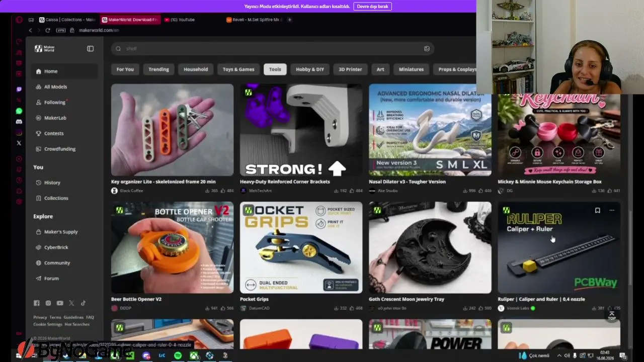Open Discord in the Opera sidebar
Image resolution: width=644 pixels, height=362 pixels.
click(19, 122)
